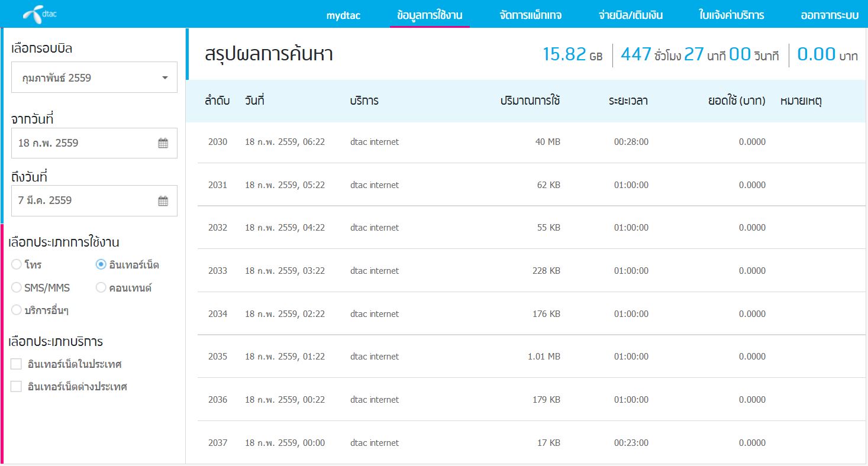This screenshot has height=466, width=868.
Task: Click the 1.01 MB usage value
Action: [x=544, y=357]
